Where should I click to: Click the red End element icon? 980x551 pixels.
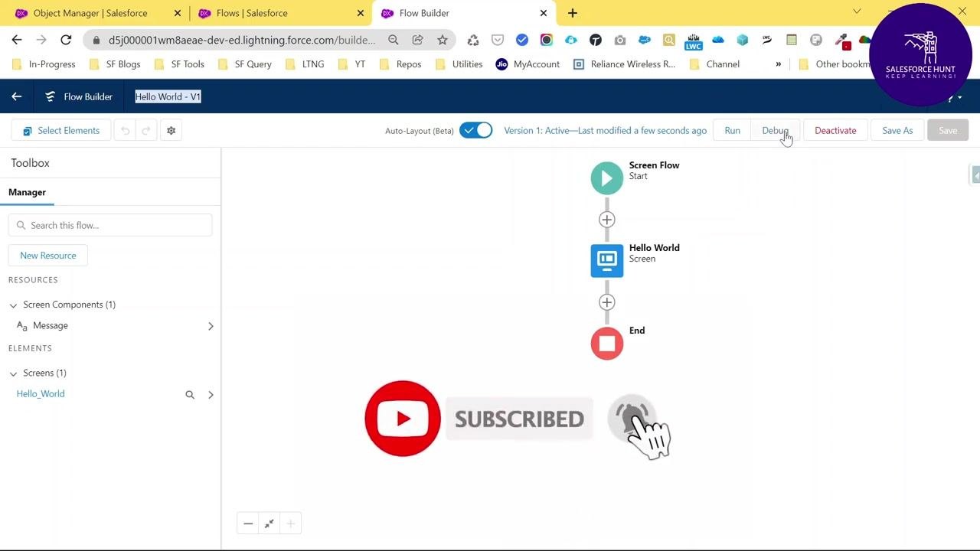(x=607, y=344)
